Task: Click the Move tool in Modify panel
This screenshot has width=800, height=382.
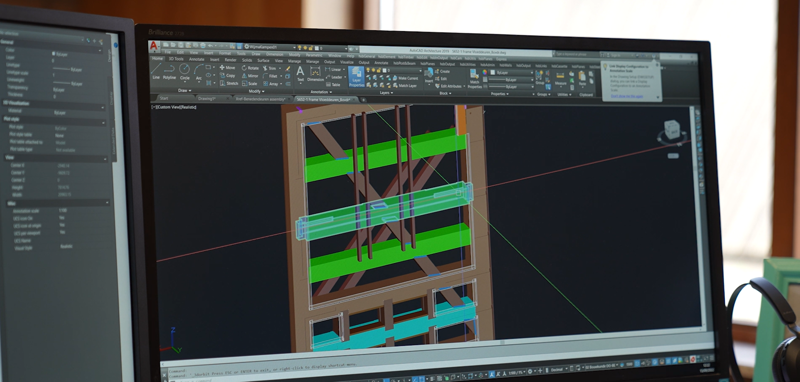Action: (x=228, y=68)
